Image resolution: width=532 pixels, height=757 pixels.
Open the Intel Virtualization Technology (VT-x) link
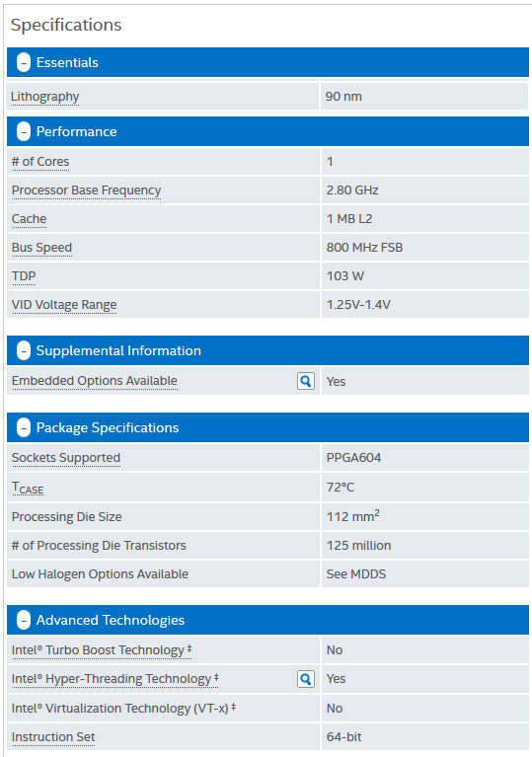pos(123,709)
